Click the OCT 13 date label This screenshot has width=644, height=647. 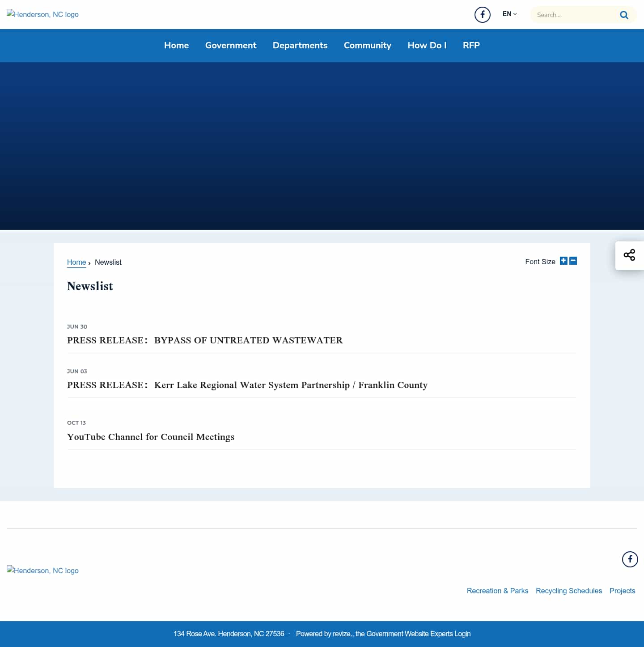point(76,423)
